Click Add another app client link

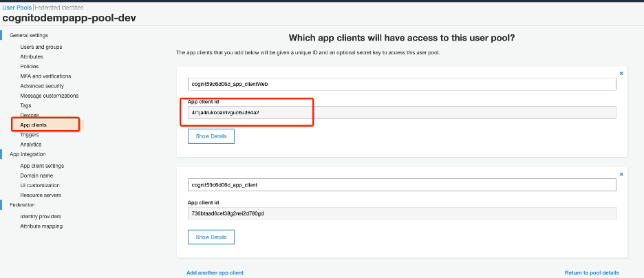coord(215,272)
